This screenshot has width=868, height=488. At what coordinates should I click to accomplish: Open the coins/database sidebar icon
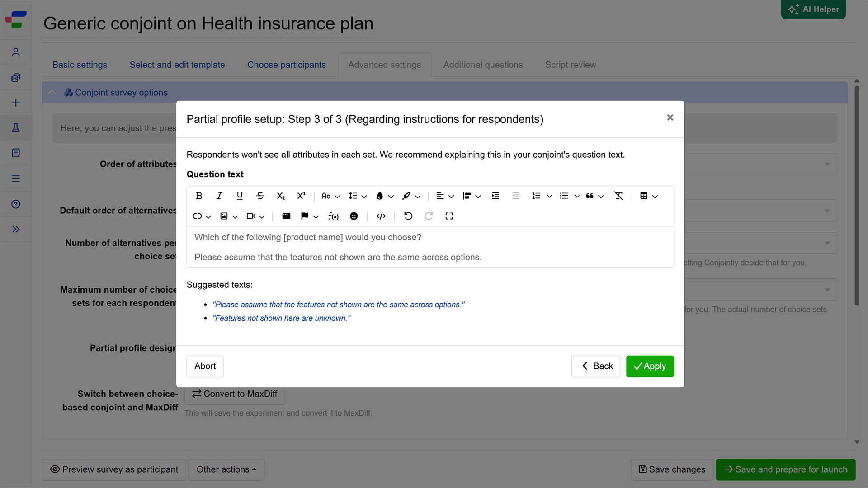click(x=16, y=78)
